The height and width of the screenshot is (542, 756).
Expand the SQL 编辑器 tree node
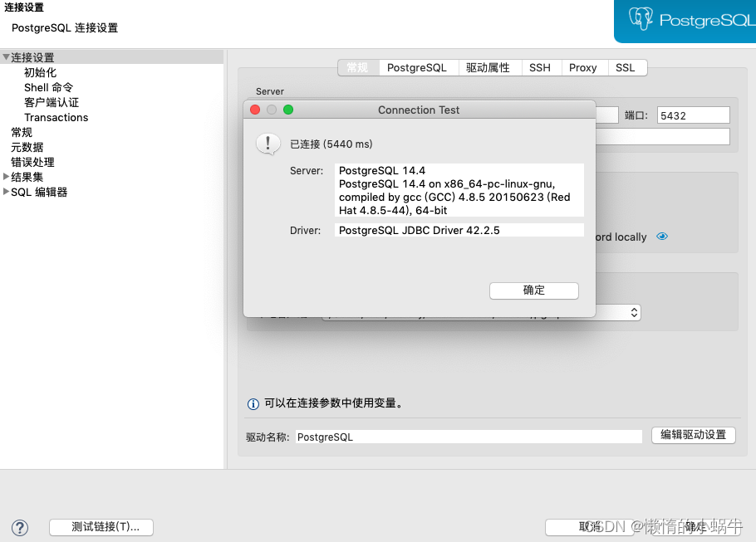[6, 191]
